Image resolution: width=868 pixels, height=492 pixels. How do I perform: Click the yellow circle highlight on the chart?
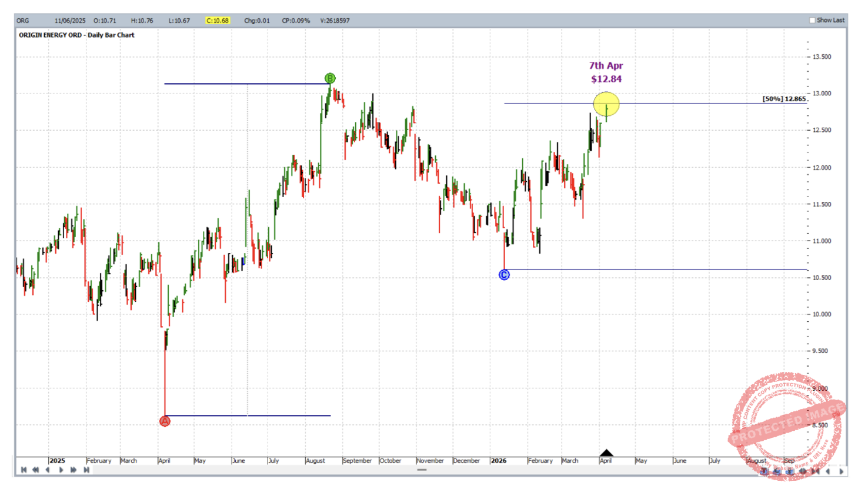point(606,105)
